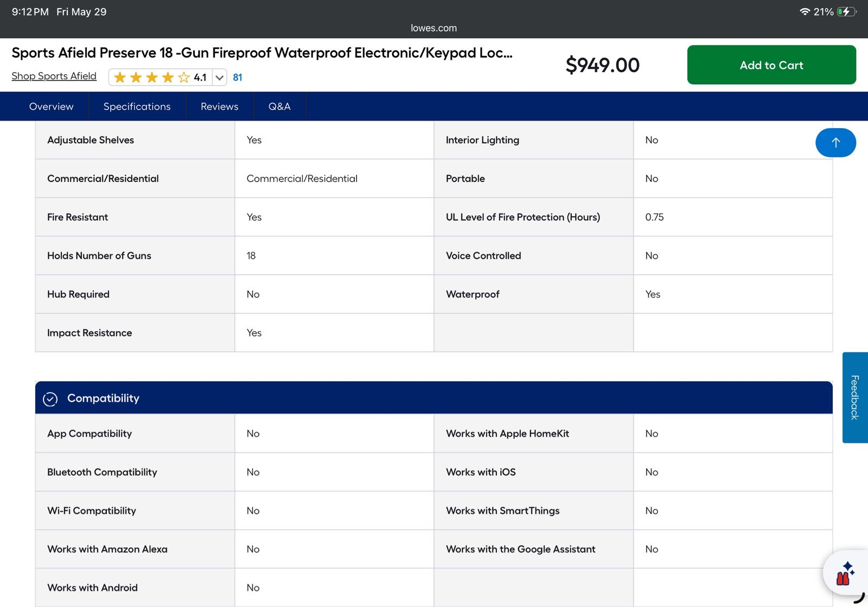The height and width of the screenshot is (607, 868).
Task: Click the No value for Portable
Action: [x=652, y=179]
